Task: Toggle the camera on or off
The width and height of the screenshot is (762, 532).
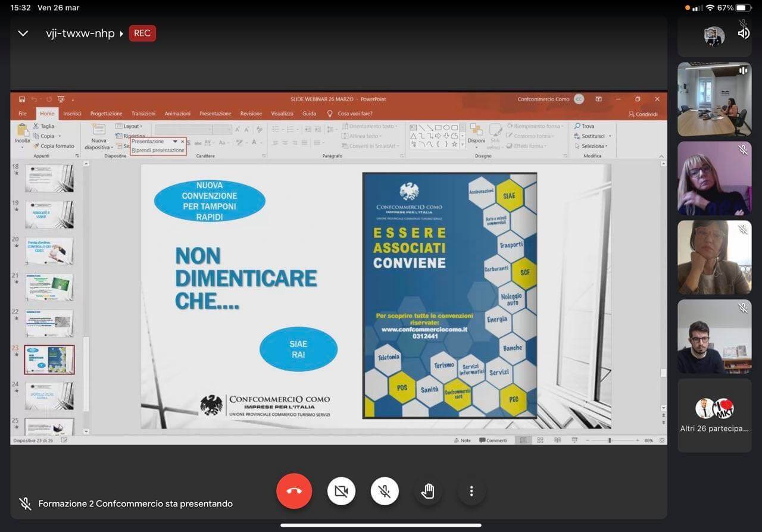Action: [x=341, y=491]
